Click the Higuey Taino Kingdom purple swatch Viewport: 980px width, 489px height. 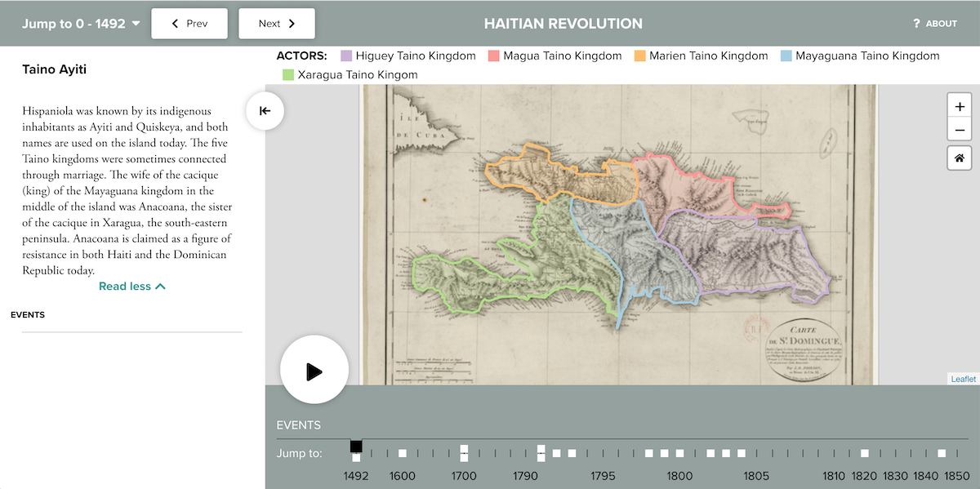tap(346, 56)
